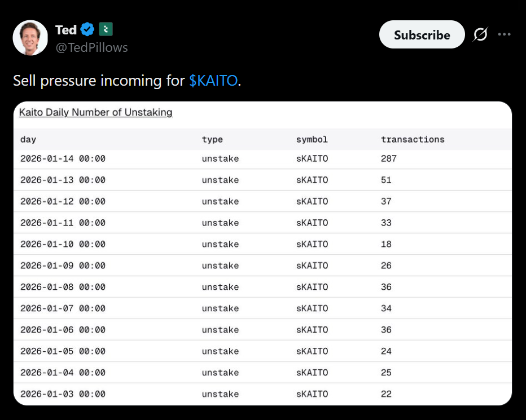The image size is (526, 420).
Task: Click the Kaito Daily Number of Unstaking title
Action: [x=95, y=112]
